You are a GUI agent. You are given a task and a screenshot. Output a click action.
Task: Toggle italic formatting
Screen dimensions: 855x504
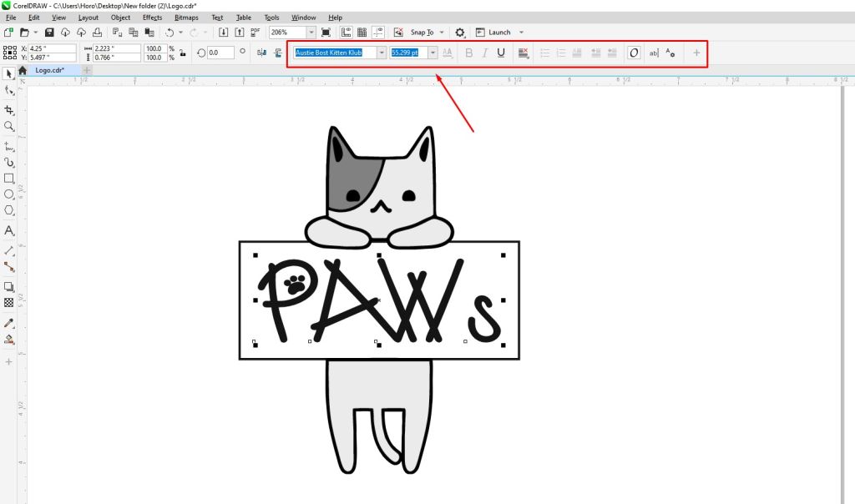[485, 53]
